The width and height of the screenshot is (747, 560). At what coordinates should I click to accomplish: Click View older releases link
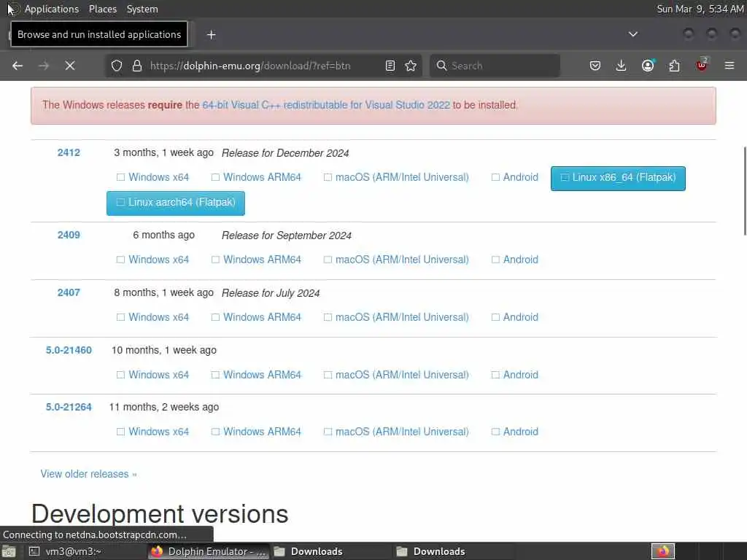click(x=88, y=474)
